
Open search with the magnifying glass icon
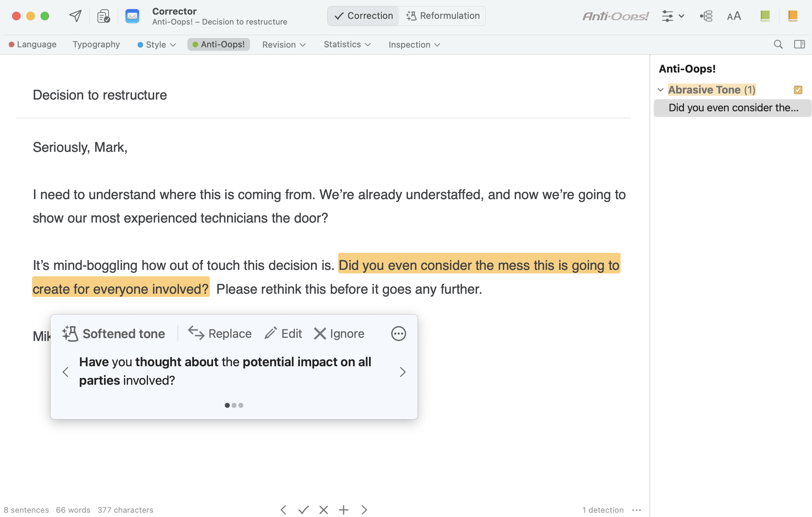coord(778,44)
